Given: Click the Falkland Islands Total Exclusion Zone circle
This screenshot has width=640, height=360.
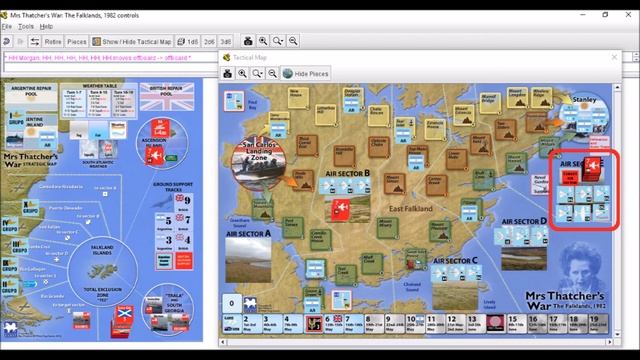Looking at the screenshot, I should coord(102,271).
